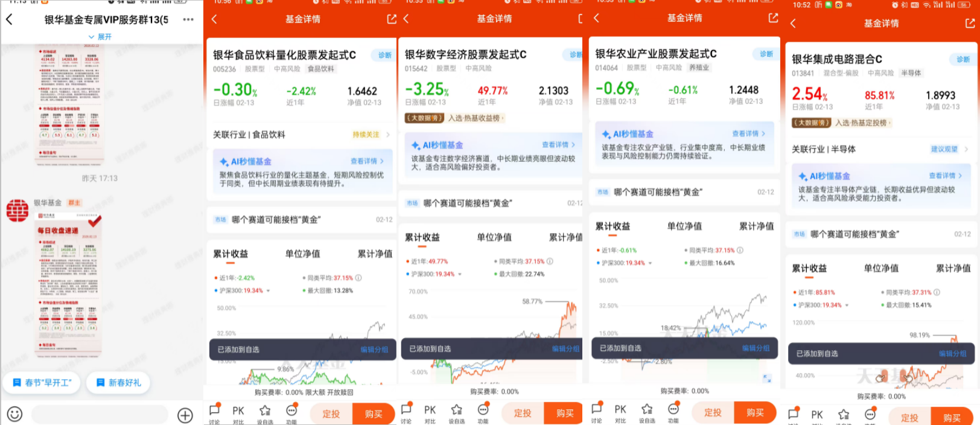Expand the 展开 section under the chat title

click(x=100, y=37)
